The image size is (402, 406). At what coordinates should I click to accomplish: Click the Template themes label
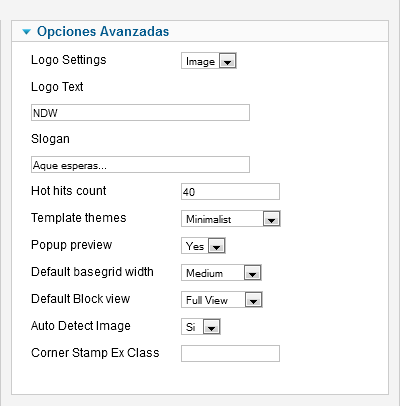[x=79, y=218]
